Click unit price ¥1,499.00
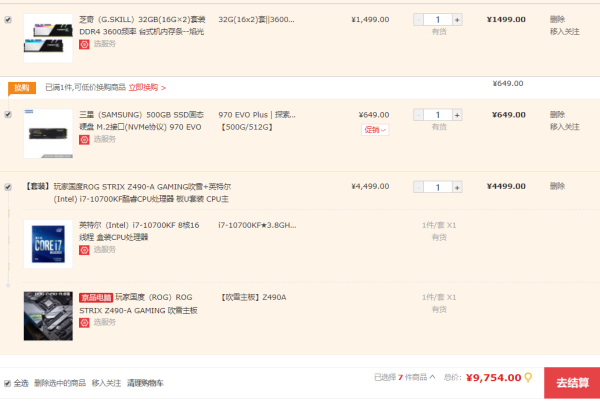The image size is (600, 405). click(370, 20)
